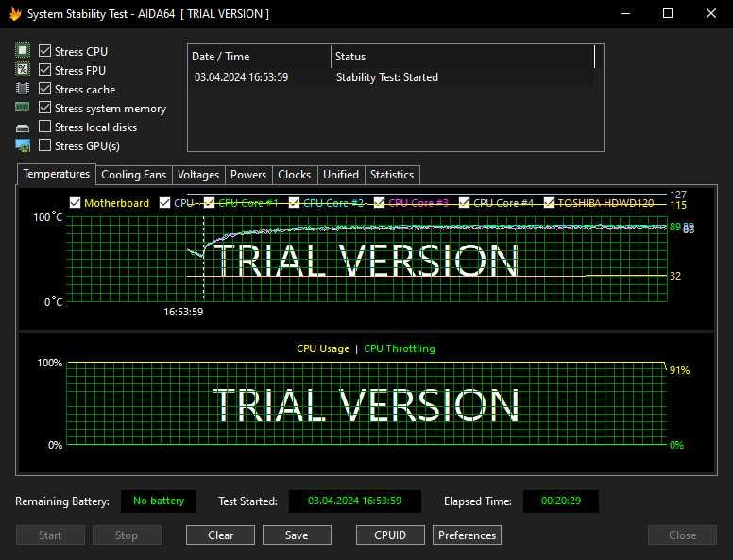Viewport: 733px width, 560px height.
Task: Open CPUID panel button
Action: point(390,535)
